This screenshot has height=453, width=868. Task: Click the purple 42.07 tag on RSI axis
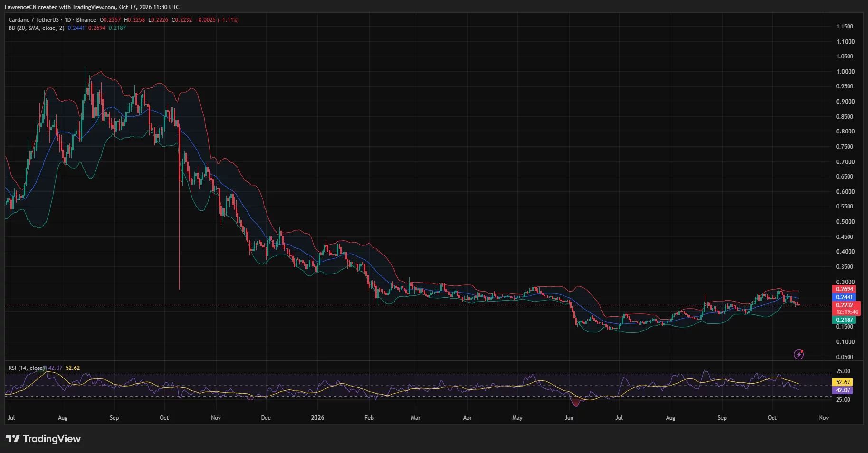coord(843,390)
